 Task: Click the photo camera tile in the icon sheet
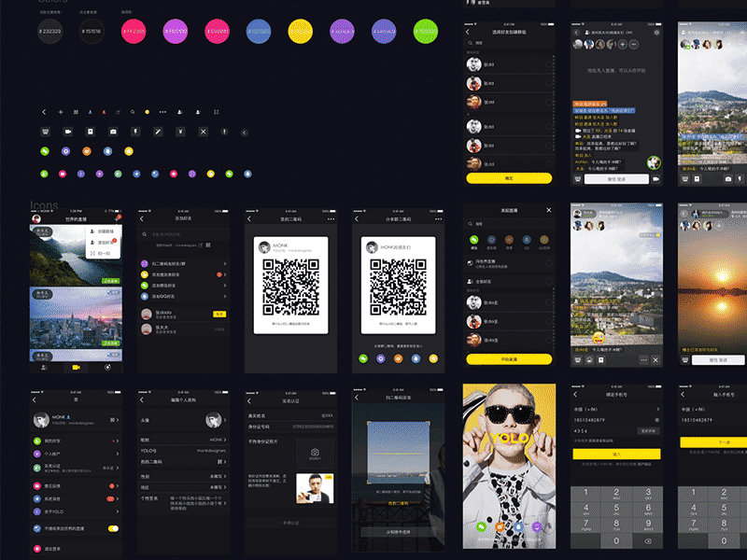point(113,132)
